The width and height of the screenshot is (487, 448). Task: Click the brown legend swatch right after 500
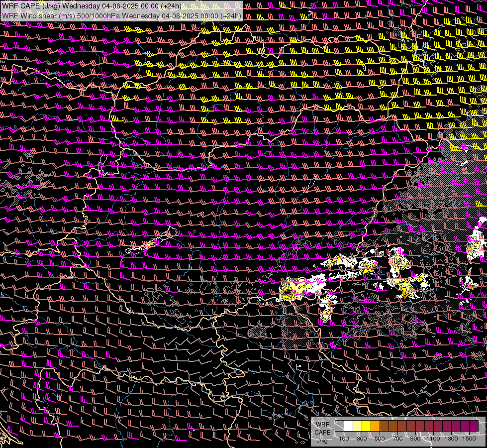click(384, 426)
